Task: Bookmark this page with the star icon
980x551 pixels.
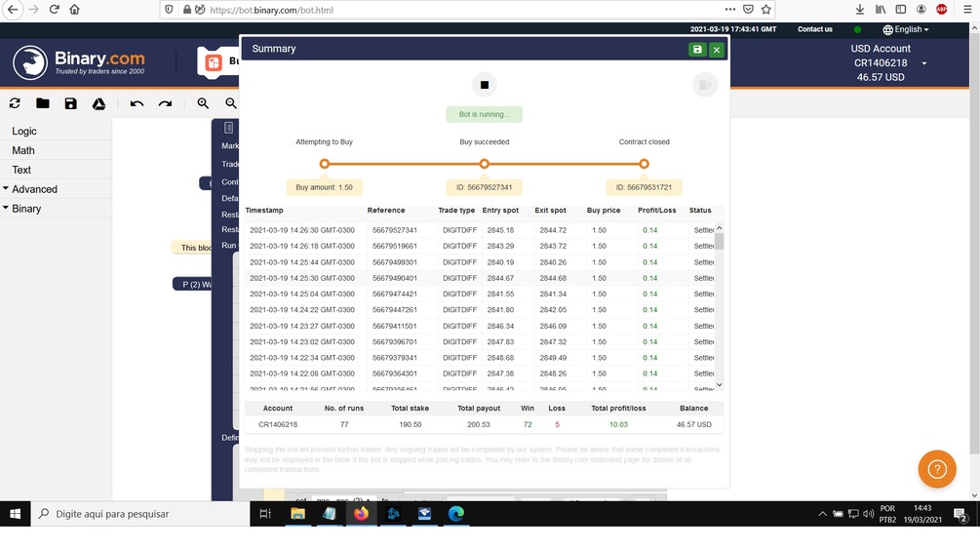Action: (x=765, y=10)
